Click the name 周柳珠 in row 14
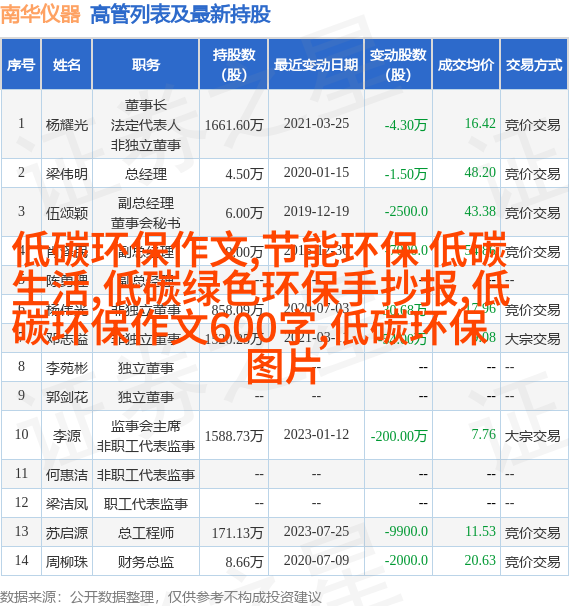 click(66, 562)
